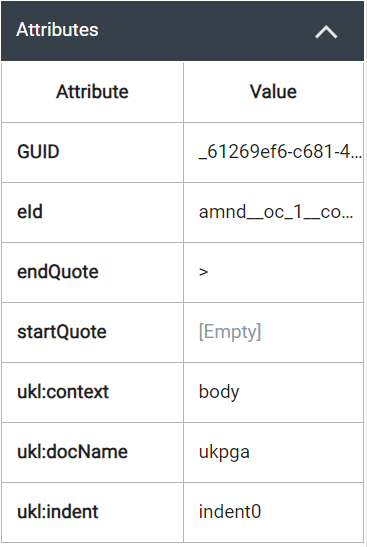The width and height of the screenshot is (367, 547).
Task: Select the endQuote attribute name
Action: click(x=58, y=272)
